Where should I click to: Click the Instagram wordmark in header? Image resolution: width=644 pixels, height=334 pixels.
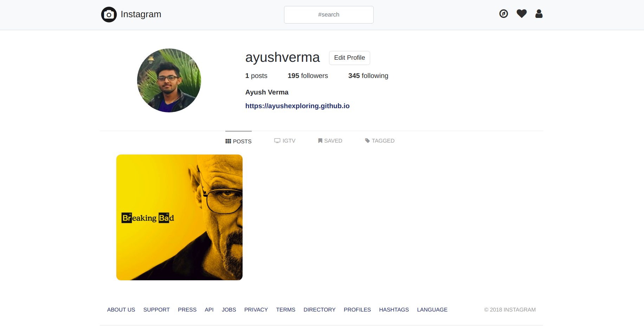(141, 14)
